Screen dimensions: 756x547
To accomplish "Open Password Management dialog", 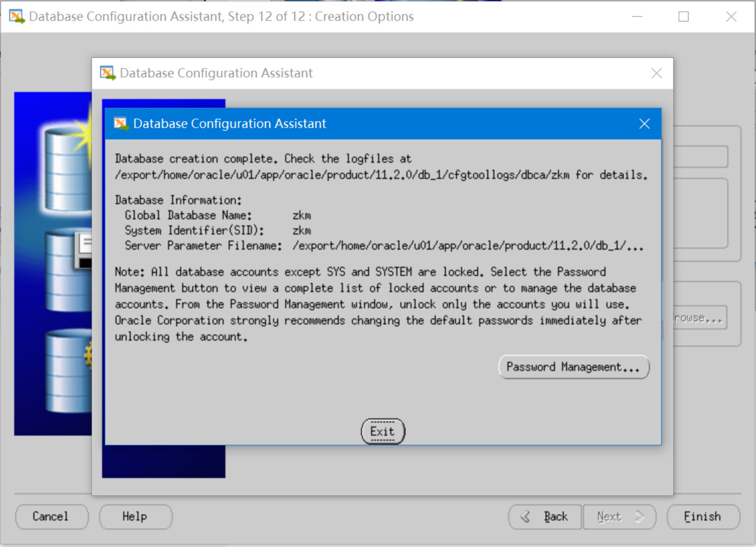I will tap(574, 367).
